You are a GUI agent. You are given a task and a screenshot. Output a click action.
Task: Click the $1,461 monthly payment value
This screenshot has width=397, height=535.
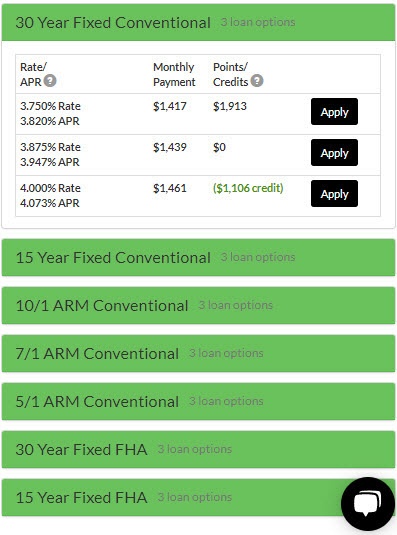170,188
